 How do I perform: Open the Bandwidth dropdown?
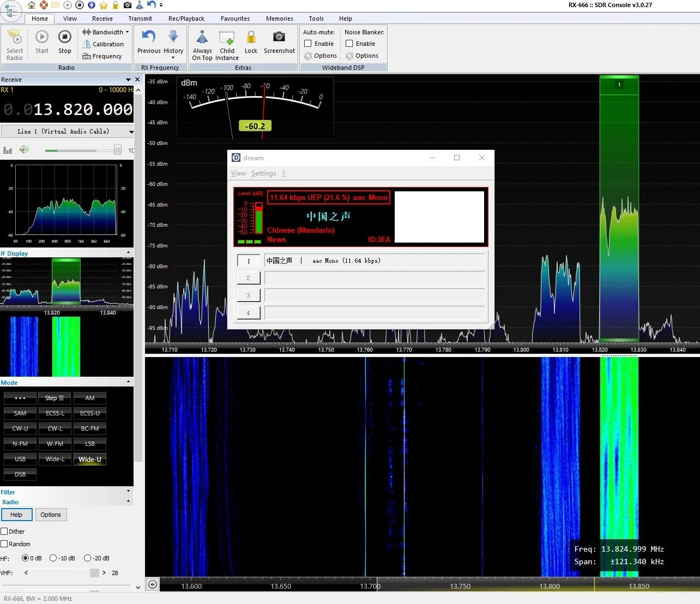pos(105,32)
